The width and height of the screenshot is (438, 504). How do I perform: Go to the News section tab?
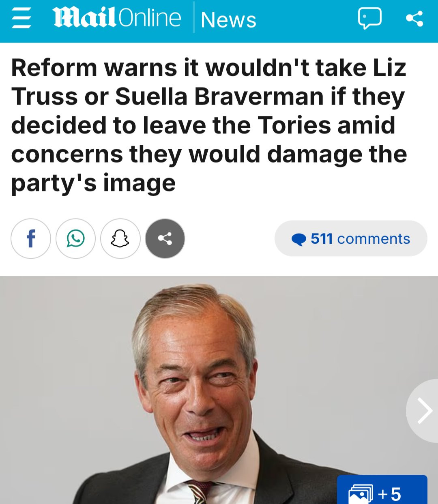[x=228, y=19]
